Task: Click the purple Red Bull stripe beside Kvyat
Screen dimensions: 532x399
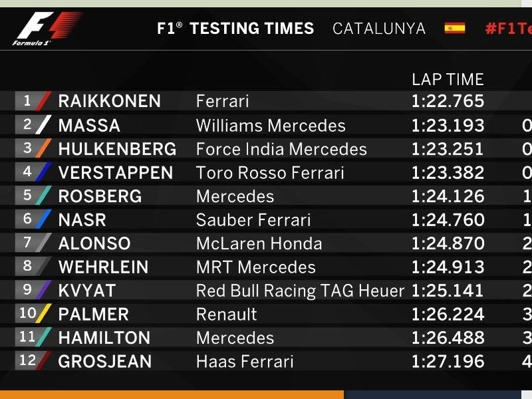Action: point(44,291)
